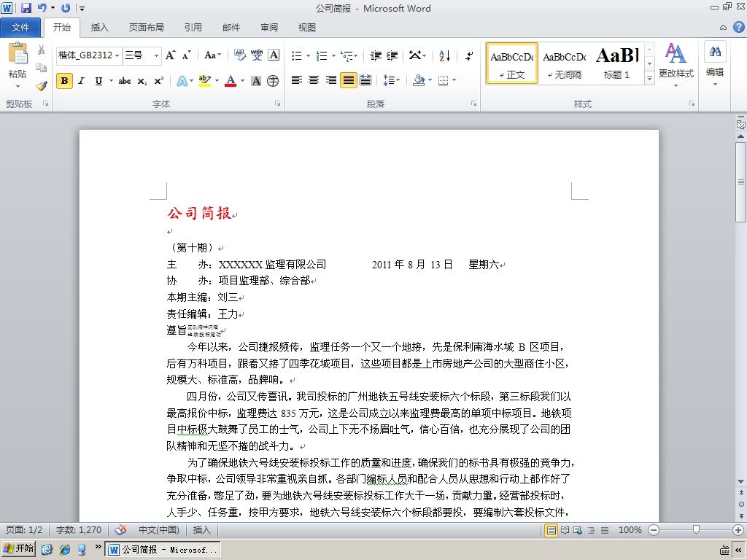Click the Copy icon
This screenshot has height=560, width=747.
42,68
